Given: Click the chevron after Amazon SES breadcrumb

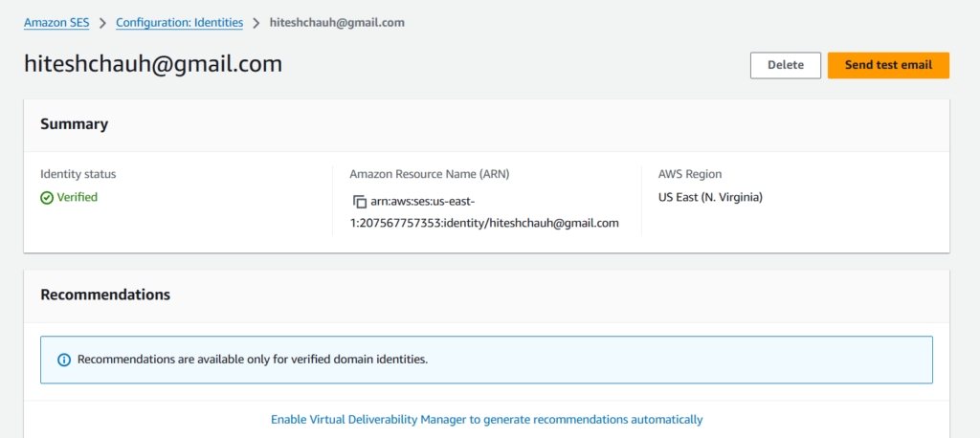Looking at the screenshot, I should click(x=102, y=22).
